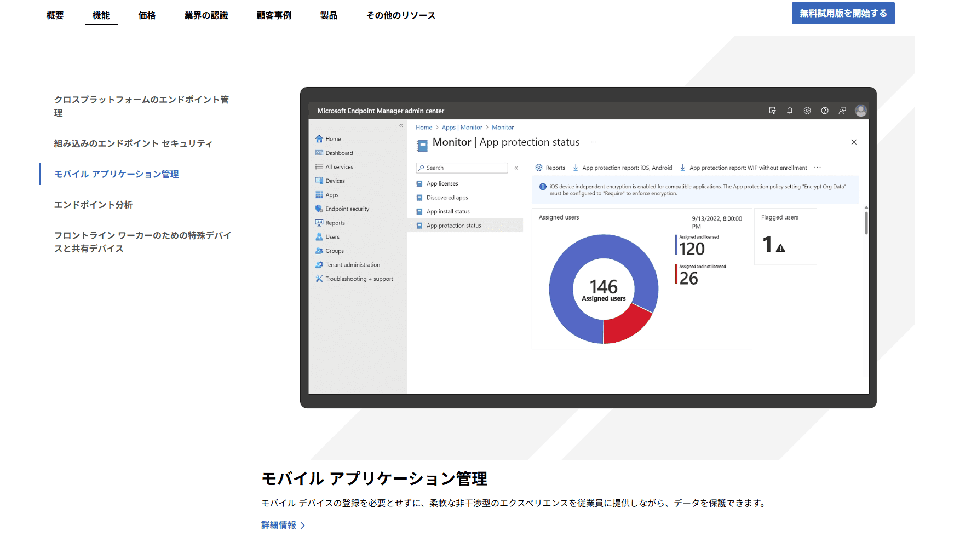
Task: Click the Apps grid icon in sidebar
Action: tap(319, 195)
